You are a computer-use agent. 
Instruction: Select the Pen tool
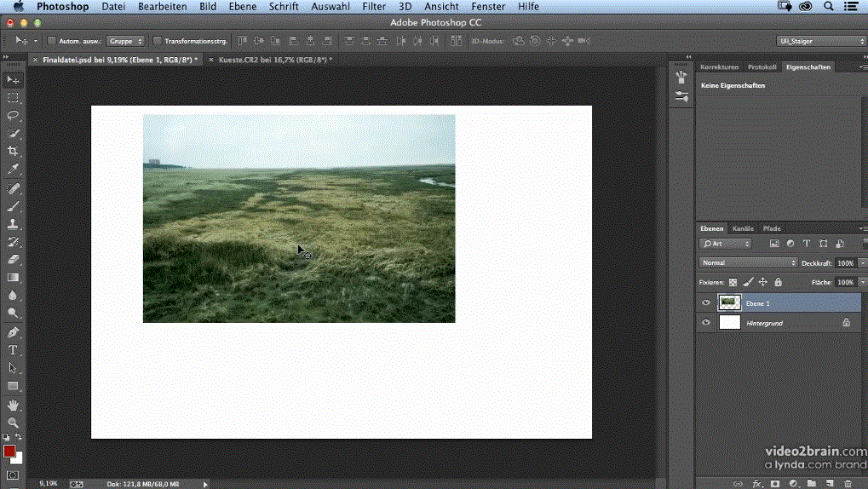13,332
